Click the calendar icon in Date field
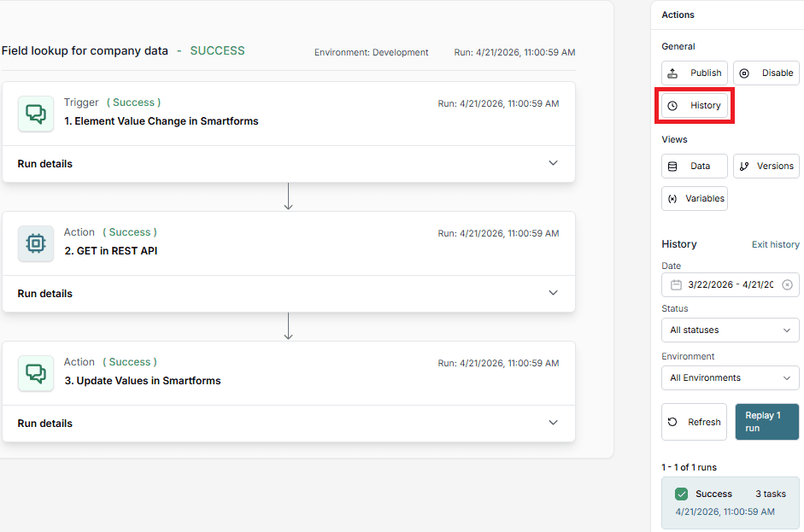804x532 pixels. (x=677, y=284)
